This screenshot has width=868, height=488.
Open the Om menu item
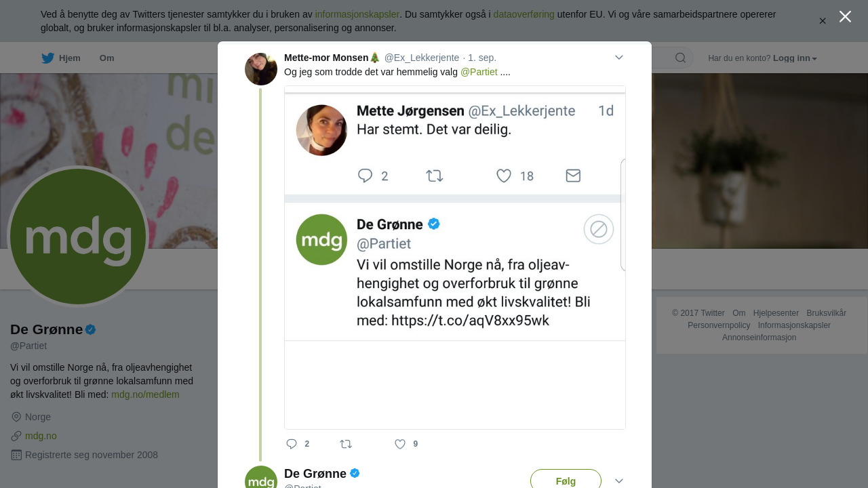tap(106, 58)
